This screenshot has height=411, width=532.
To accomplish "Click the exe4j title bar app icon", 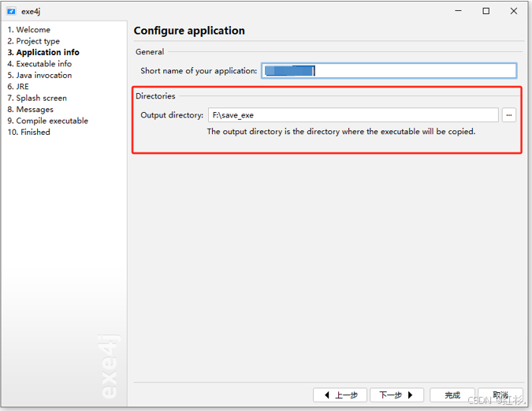I will (11, 11).
